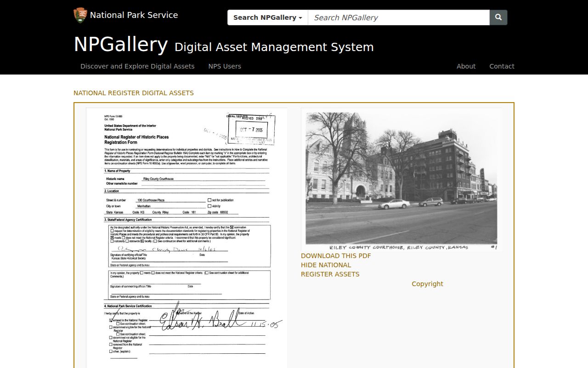Open Discover and Explore Digital Assets menu
This screenshot has width=588, height=368.
[x=137, y=66]
